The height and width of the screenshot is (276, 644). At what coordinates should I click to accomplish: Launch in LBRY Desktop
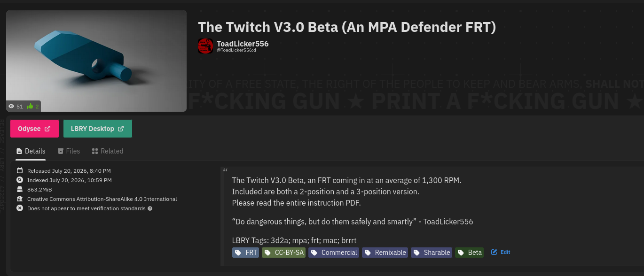98,129
